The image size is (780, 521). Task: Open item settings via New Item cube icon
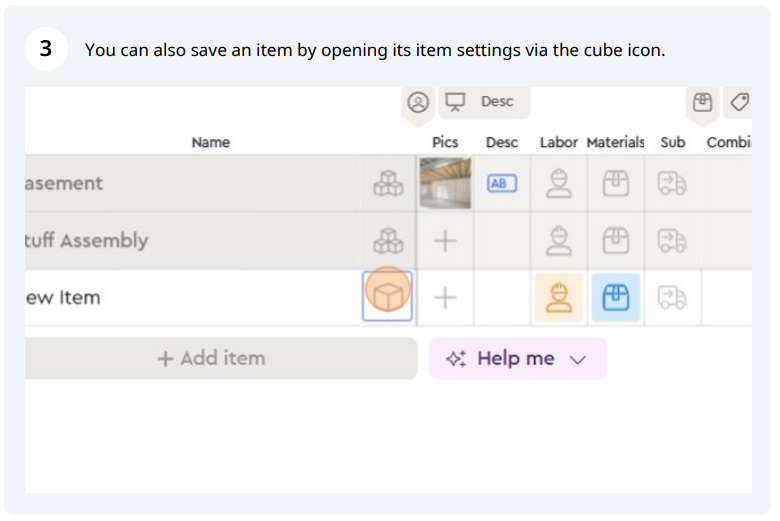pos(388,297)
